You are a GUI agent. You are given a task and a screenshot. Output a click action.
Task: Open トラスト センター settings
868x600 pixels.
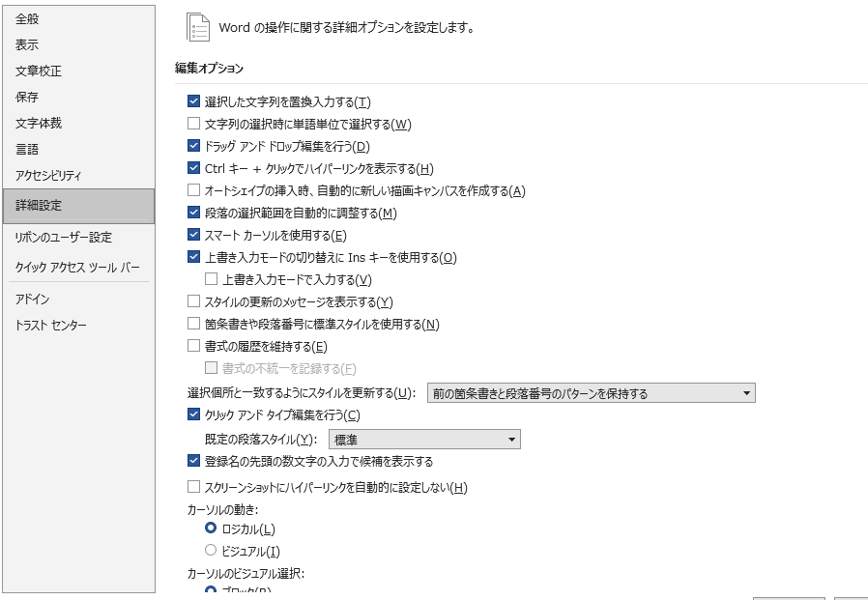(51, 326)
